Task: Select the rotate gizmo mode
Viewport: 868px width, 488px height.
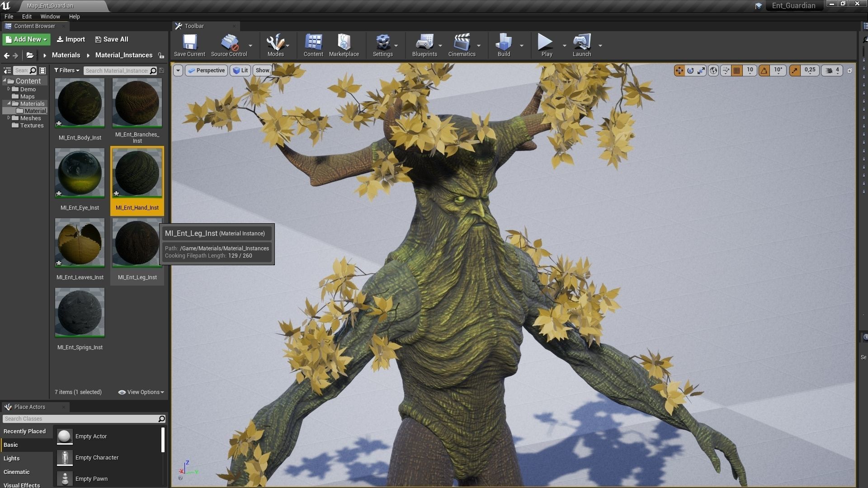Action: click(x=690, y=70)
